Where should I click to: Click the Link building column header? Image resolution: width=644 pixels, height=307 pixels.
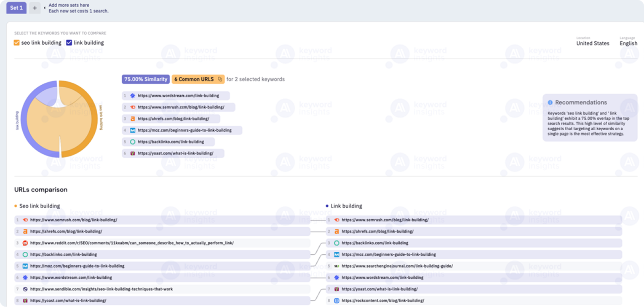[x=346, y=206]
